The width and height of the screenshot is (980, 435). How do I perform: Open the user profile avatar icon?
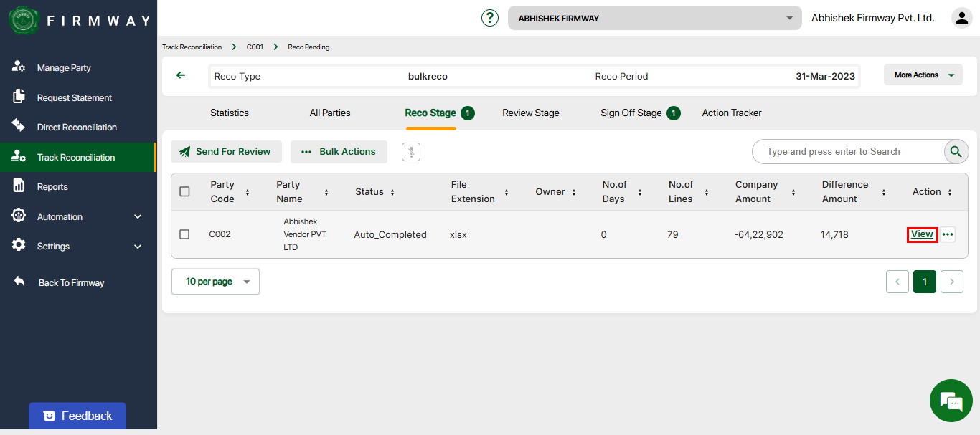point(961,18)
